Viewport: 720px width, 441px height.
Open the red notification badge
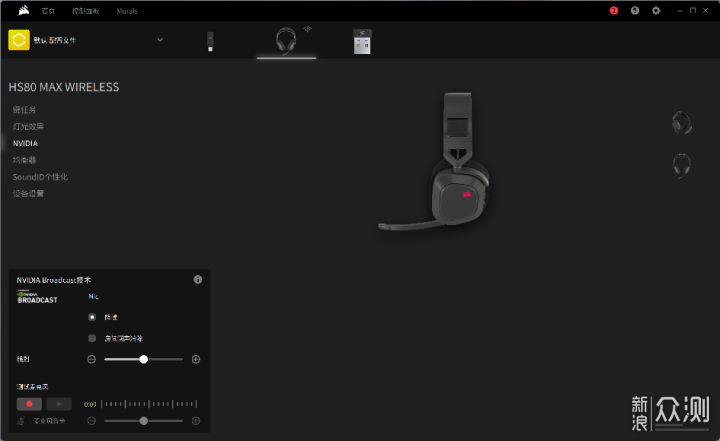click(613, 11)
